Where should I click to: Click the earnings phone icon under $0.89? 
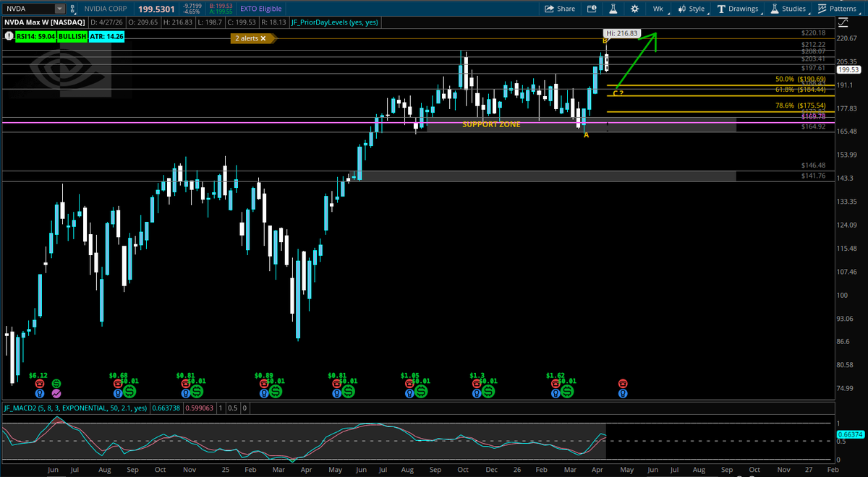[x=263, y=385]
